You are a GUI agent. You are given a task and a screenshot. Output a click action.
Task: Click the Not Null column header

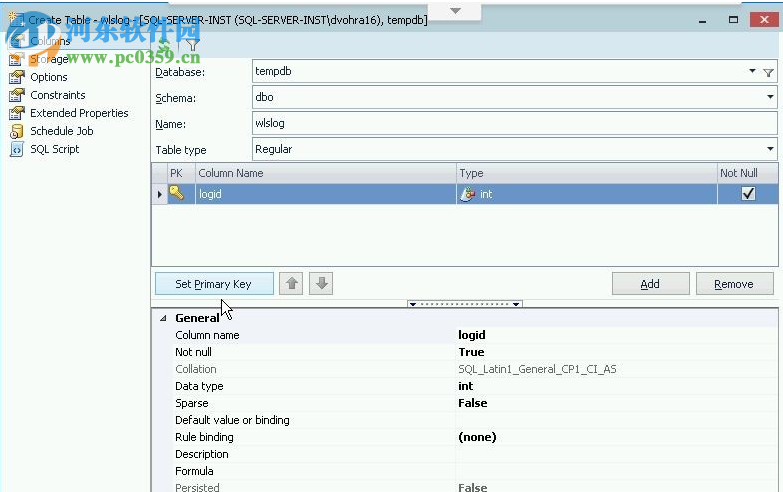(747, 173)
